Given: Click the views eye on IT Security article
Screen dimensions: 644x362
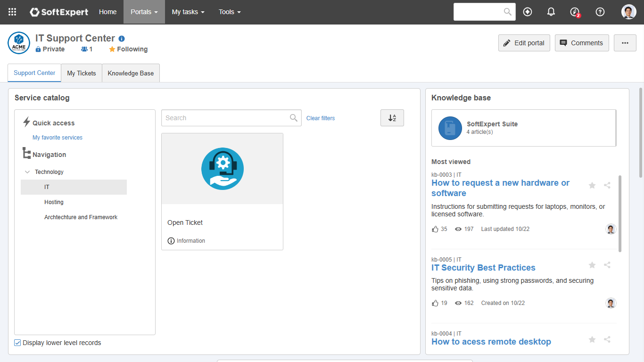Looking at the screenshot, I should pyautogui.click(x=458, y=303).
